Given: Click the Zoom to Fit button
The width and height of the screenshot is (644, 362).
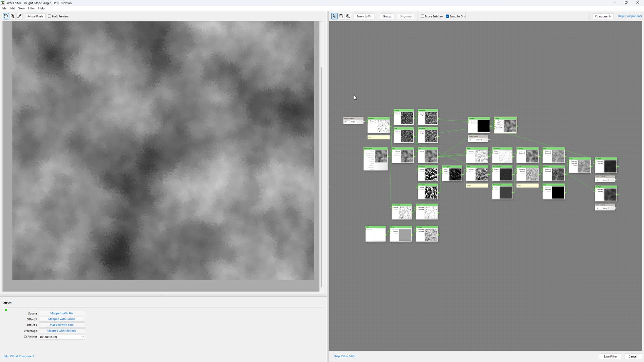Looking at the screenshot, I should pos(364,16).
